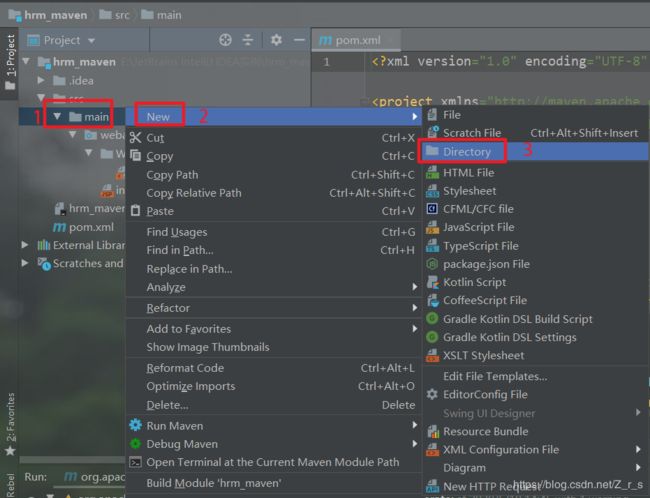This screenshot has height=498, width=650.
Task: Select Show Image Thumbnails
Action: [x=274, y=347]
